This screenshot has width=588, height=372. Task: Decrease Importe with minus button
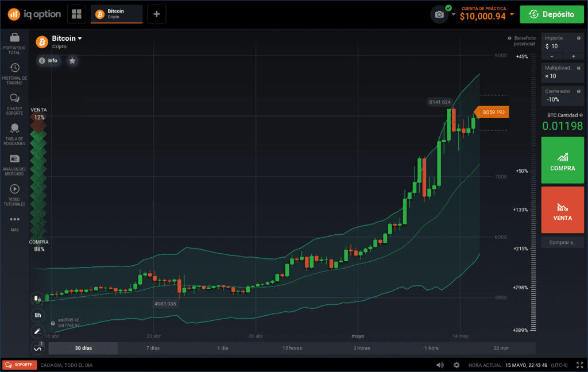[552, 57]
